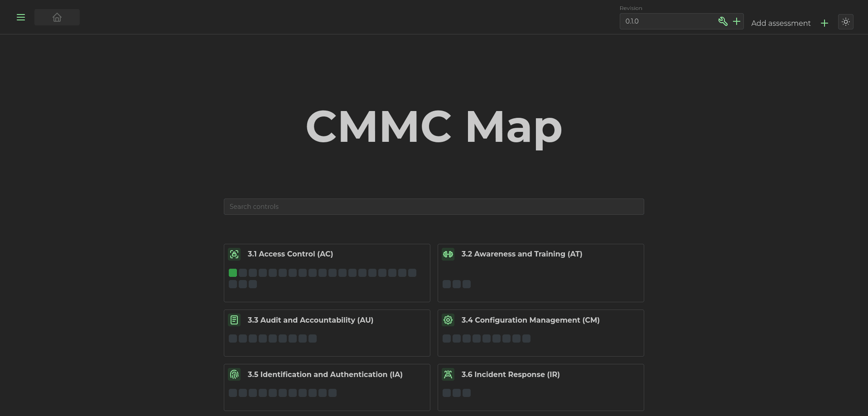Click the Add assessment label
The width and height of the screenshot is (868, 416).
[781, 23]
